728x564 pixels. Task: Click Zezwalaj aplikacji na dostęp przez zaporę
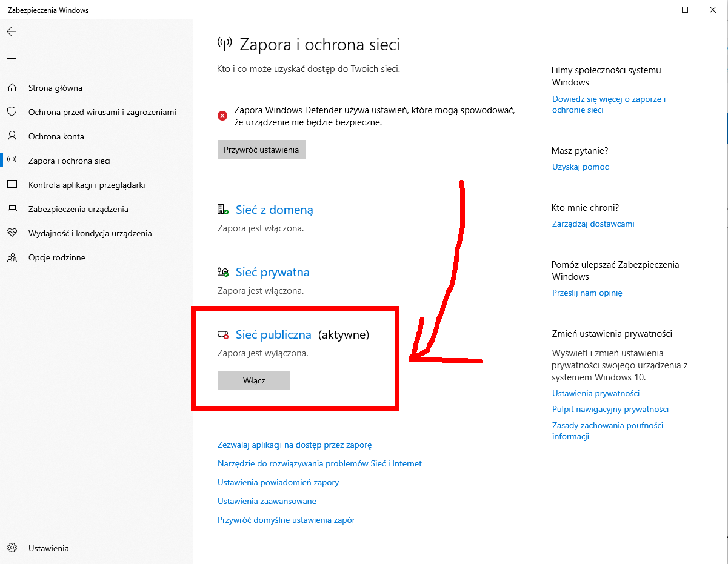coord(295,445)
